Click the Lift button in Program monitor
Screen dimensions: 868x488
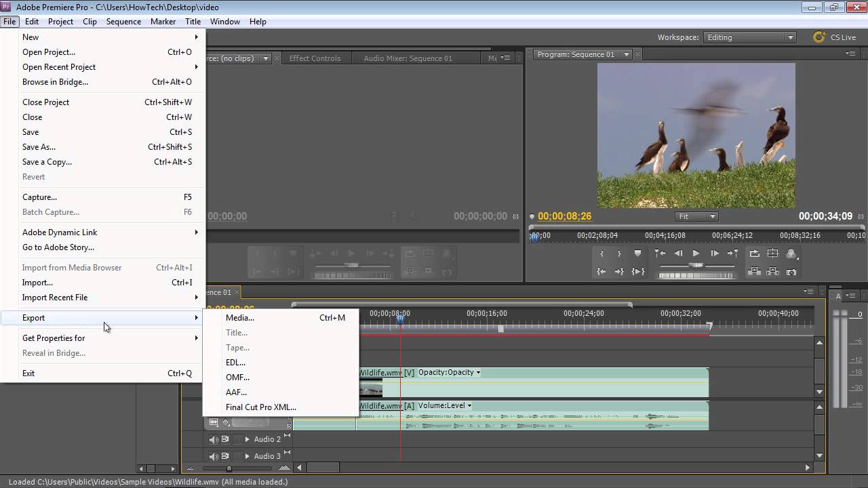coord(754,272)
